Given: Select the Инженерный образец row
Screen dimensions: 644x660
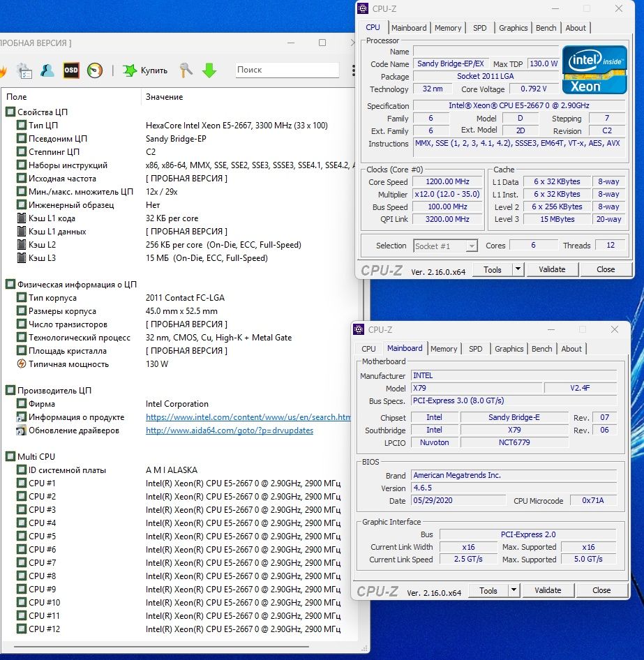Looking at the screenshot, I should coord(179,205).
